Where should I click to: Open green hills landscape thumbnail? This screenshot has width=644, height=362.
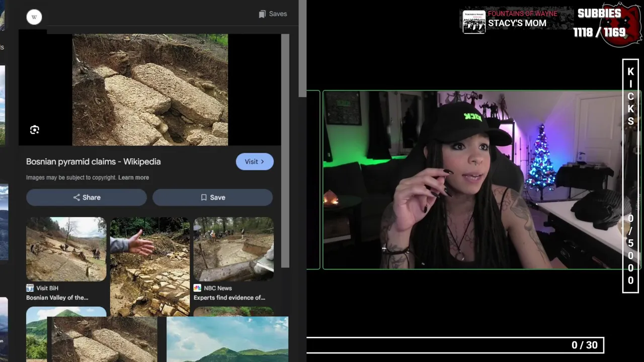pyautogui.click(x=227, y=339)
